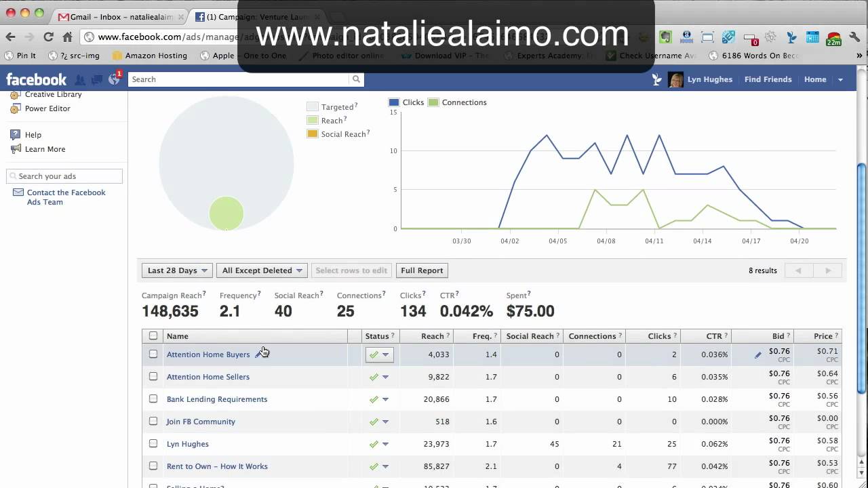The width and height of the screenshot is (868, 488).
Task: Check the Attention Home Buyers row
Action: (x=153, y=354)
